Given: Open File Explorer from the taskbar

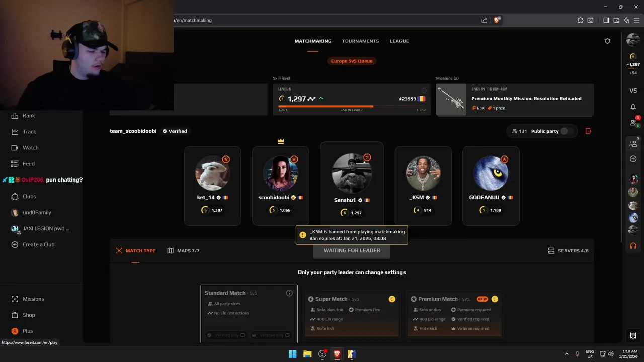Looking at the screenshot, I should tap(307, 354).
